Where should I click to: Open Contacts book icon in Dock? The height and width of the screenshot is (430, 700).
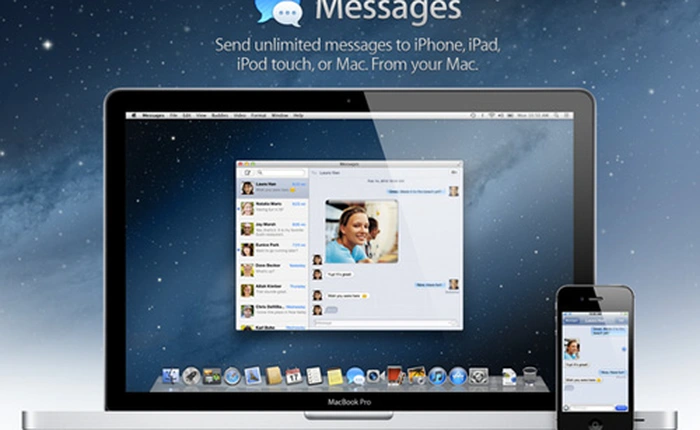tap(273, 376)
